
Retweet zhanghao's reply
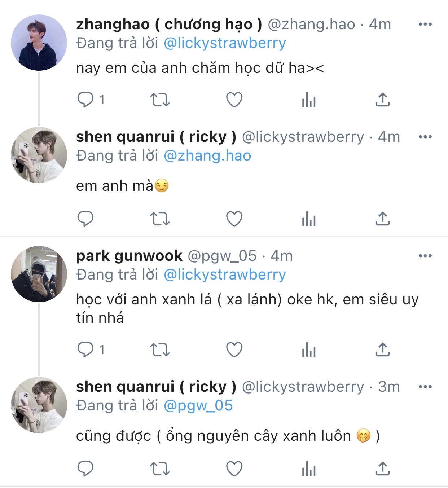159,100
